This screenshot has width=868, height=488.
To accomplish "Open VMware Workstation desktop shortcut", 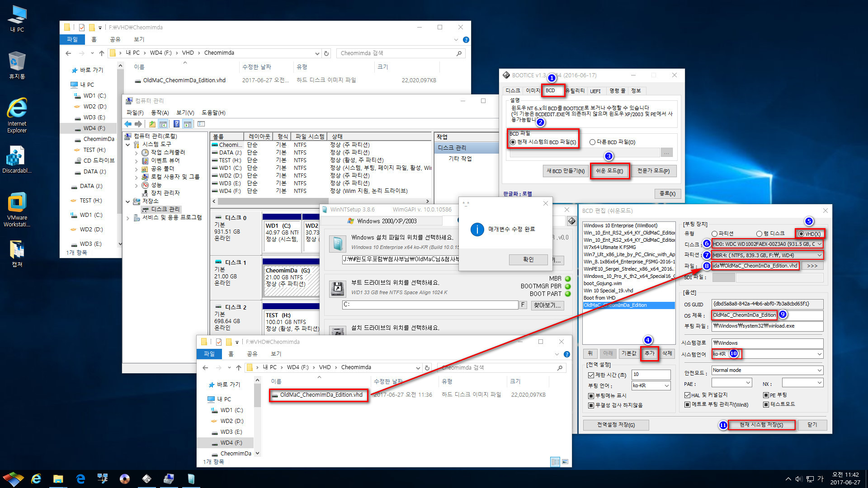I will pyautogui.click(x=17, y=209).
